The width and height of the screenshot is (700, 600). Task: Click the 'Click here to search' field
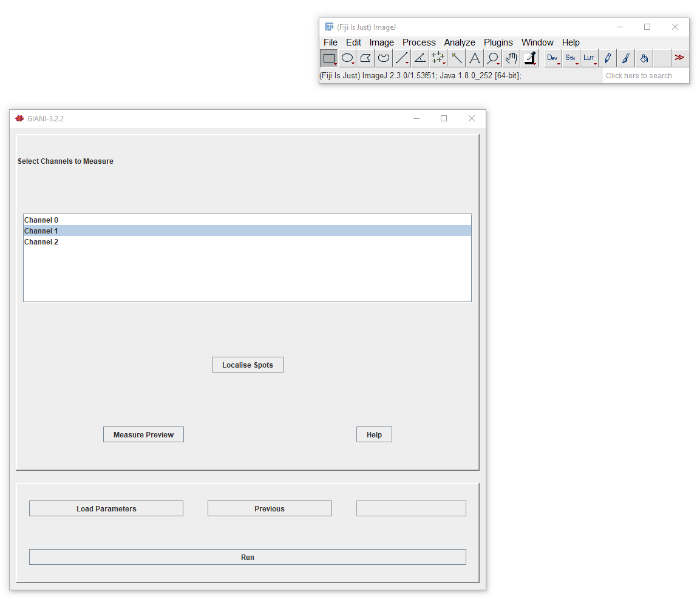pyautogui.click(x=645, y=76)
